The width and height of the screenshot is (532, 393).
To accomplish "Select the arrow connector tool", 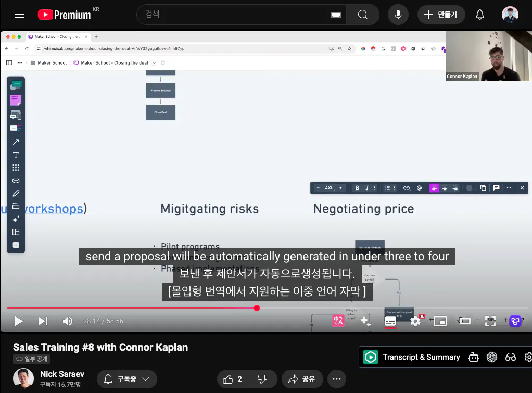I will point(16,141).
